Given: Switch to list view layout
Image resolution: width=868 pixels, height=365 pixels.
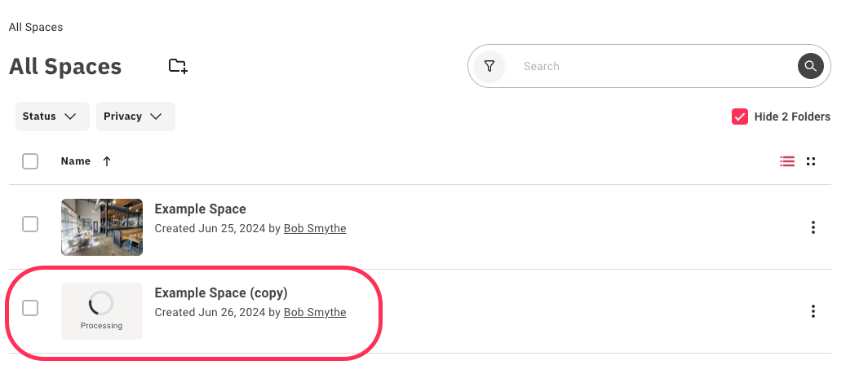Looking at the screenshot, I should point(787,161).
